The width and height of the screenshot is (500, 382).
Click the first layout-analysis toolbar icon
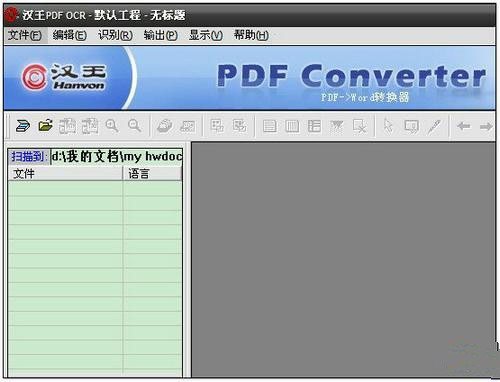217,126
